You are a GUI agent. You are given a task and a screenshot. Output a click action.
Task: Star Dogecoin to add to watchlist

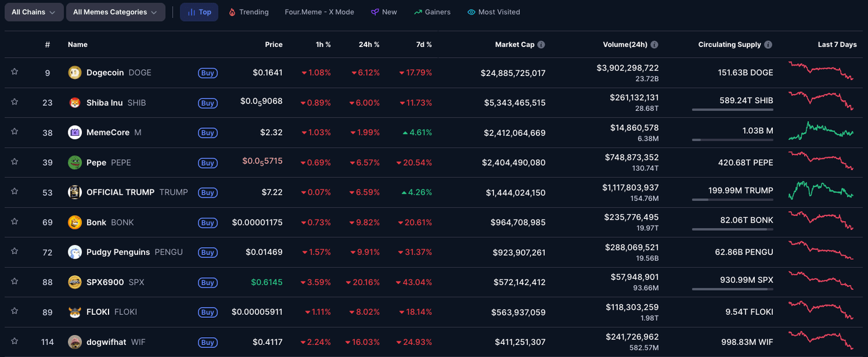(x=14, y=72)
